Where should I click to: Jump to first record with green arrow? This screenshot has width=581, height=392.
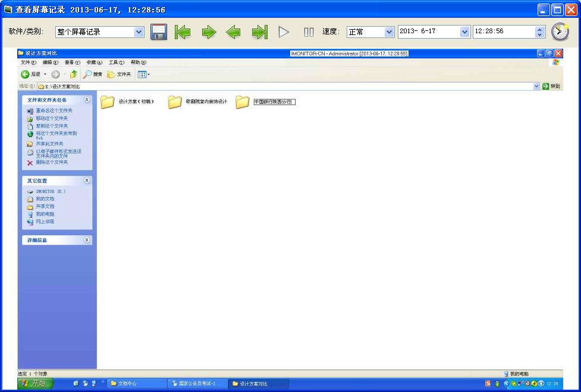pyautogui.click(x=183, y=32)
